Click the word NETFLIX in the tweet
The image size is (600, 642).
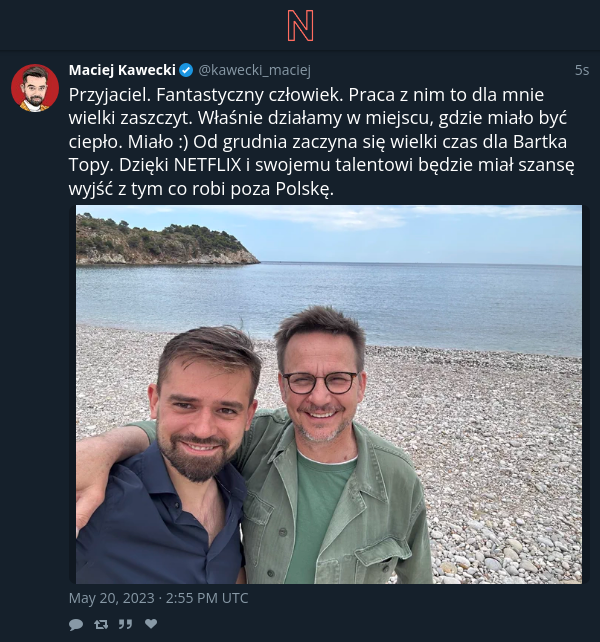(x=207, y=165)
